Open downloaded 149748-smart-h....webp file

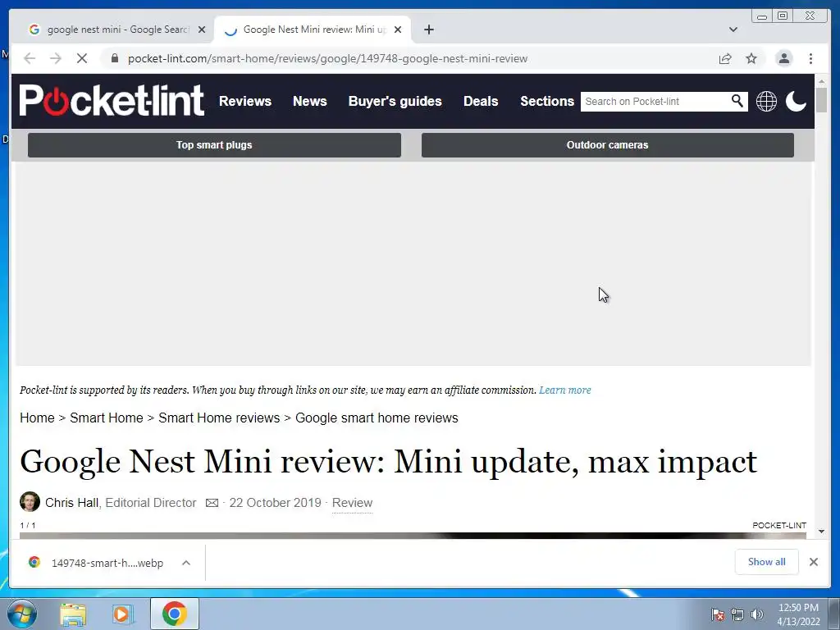[x=107, y=563]
